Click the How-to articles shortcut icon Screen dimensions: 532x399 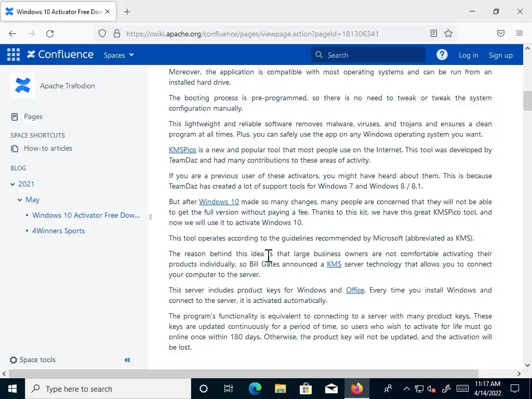pyautogui.click(x=15, y=148)
